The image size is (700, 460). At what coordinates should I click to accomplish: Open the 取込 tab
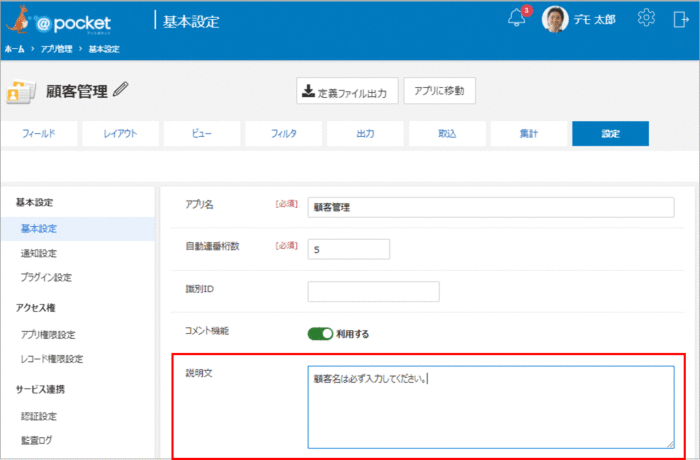click(x=447, y=134)
